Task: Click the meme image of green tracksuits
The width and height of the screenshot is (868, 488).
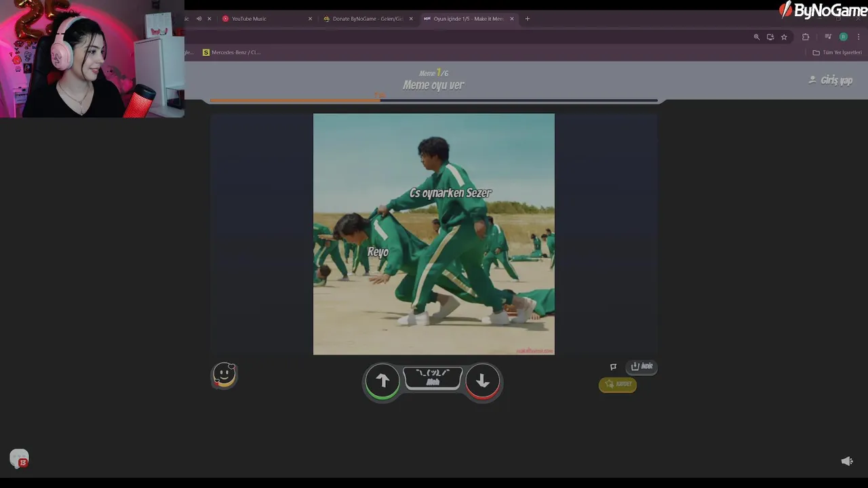Action: 434,234
